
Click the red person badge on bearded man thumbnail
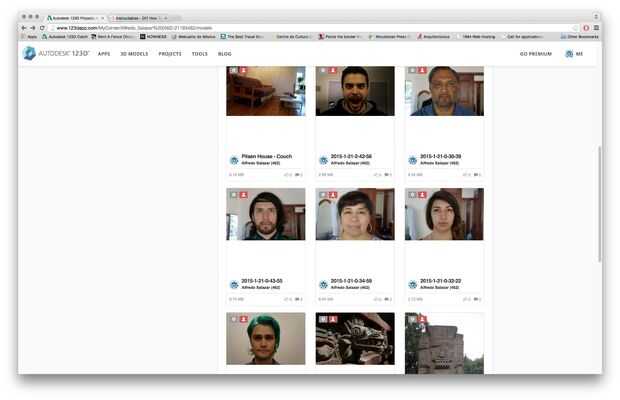244,195
